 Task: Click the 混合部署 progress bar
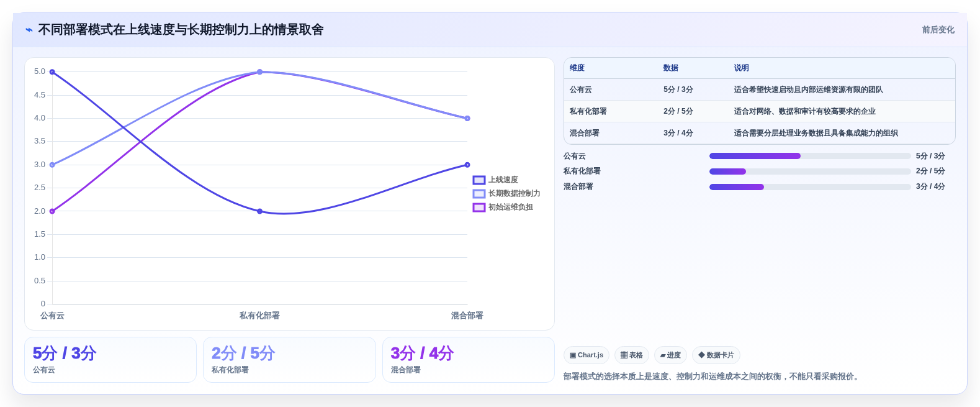[x=810, y=186]
